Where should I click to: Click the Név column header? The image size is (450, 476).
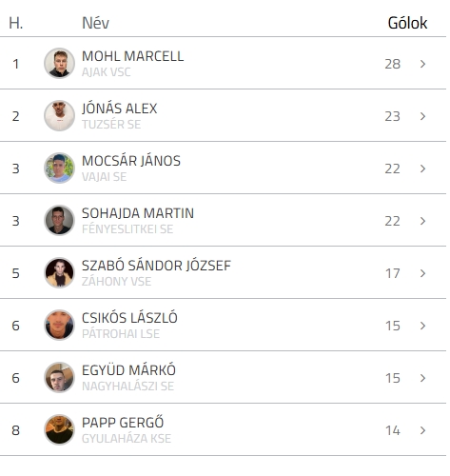(x=95, y=23)
